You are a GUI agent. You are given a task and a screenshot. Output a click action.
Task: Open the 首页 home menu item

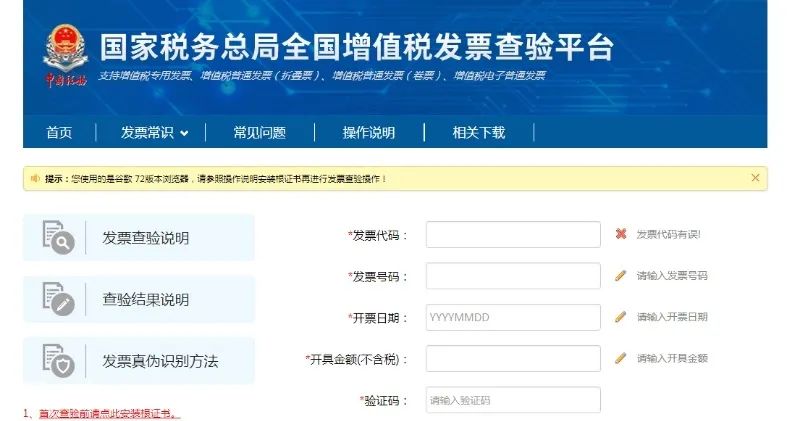pyautogui.click(x=59, y=133)
